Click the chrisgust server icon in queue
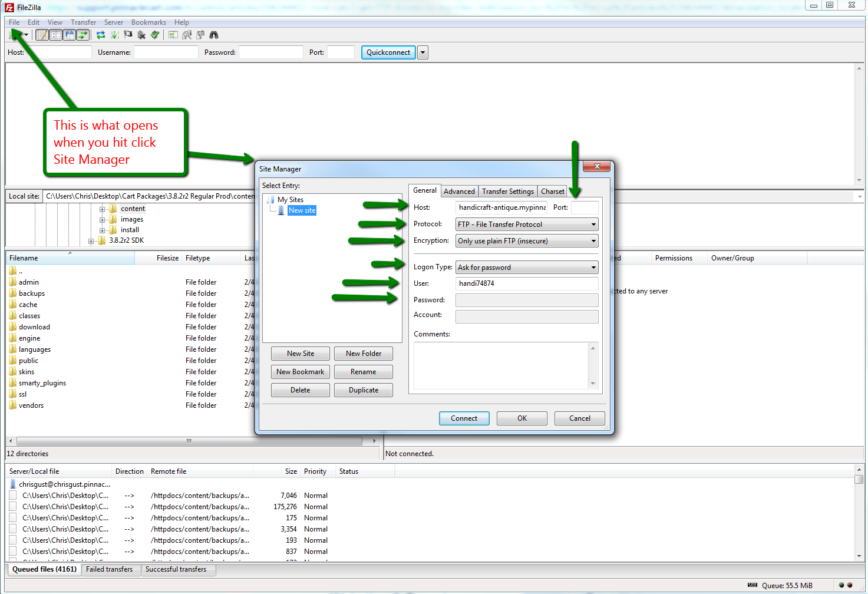This screenshot has height=594, width=868. tap(13, 484)
